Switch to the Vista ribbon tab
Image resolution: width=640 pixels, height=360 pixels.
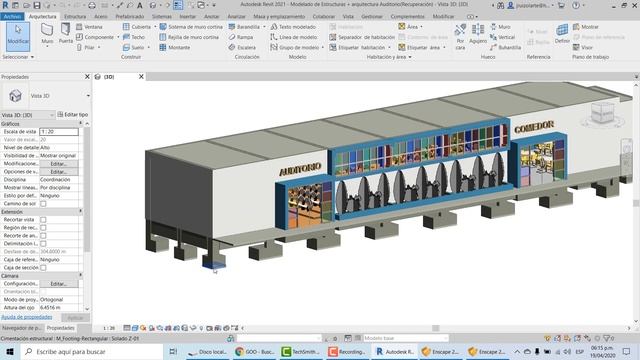(x=348, y=16)
